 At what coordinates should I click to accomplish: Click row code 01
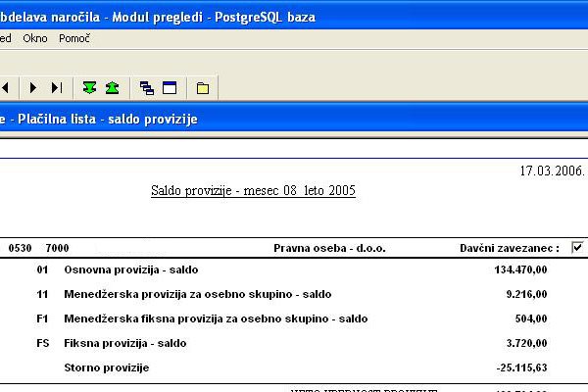pos(42,269)
